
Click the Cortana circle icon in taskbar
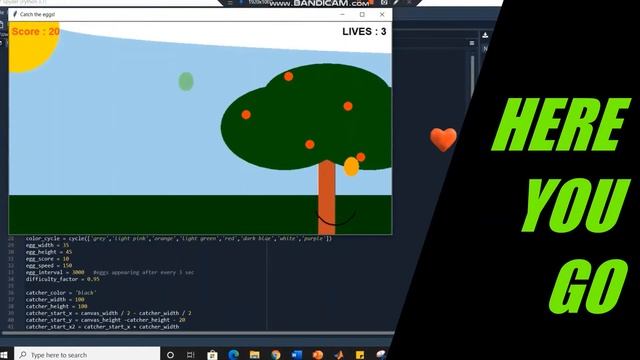coord(170,355)
